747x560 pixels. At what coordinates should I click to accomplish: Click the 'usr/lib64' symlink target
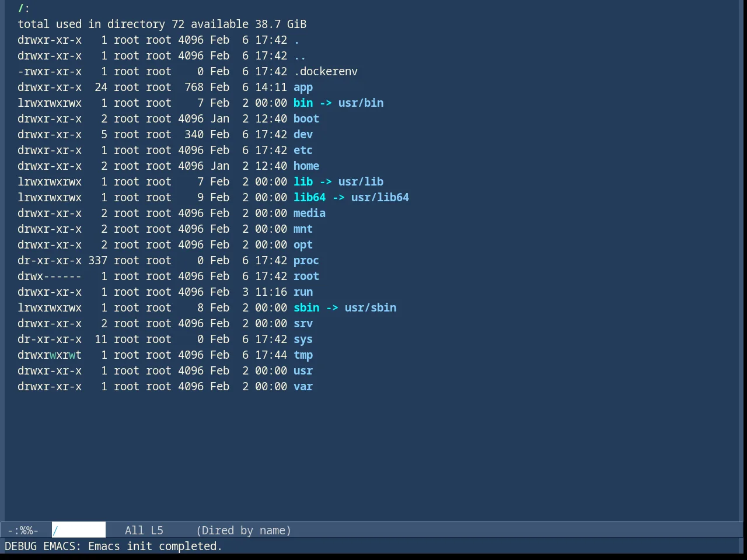pos(380,197)
